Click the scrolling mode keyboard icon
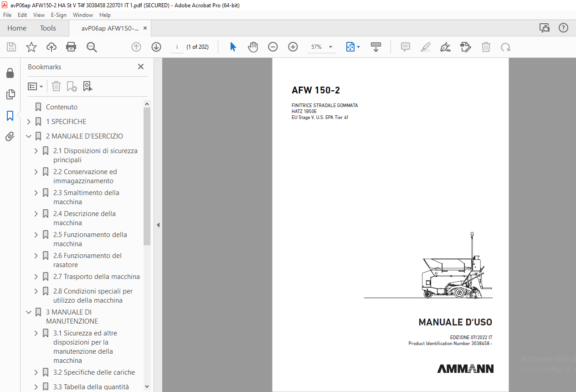The width and height of the screenshot is (576, 392). coord(376,47)
